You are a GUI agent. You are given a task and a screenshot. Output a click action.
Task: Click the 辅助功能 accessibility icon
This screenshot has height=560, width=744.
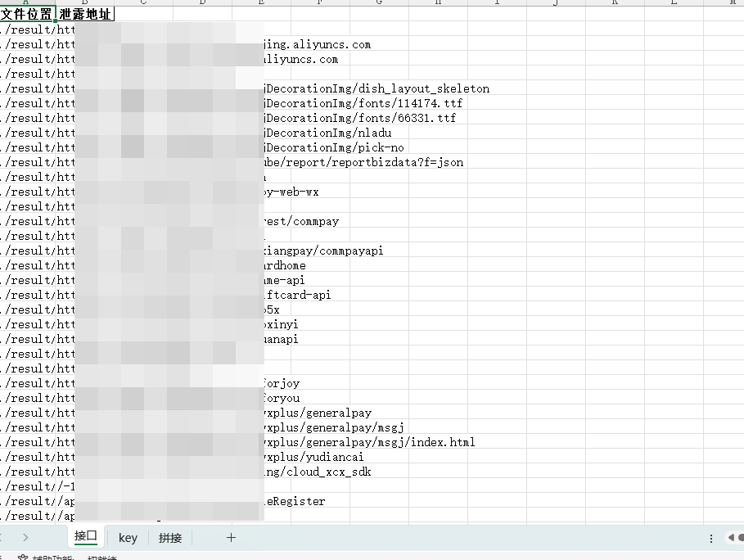(x=23, y=556)
